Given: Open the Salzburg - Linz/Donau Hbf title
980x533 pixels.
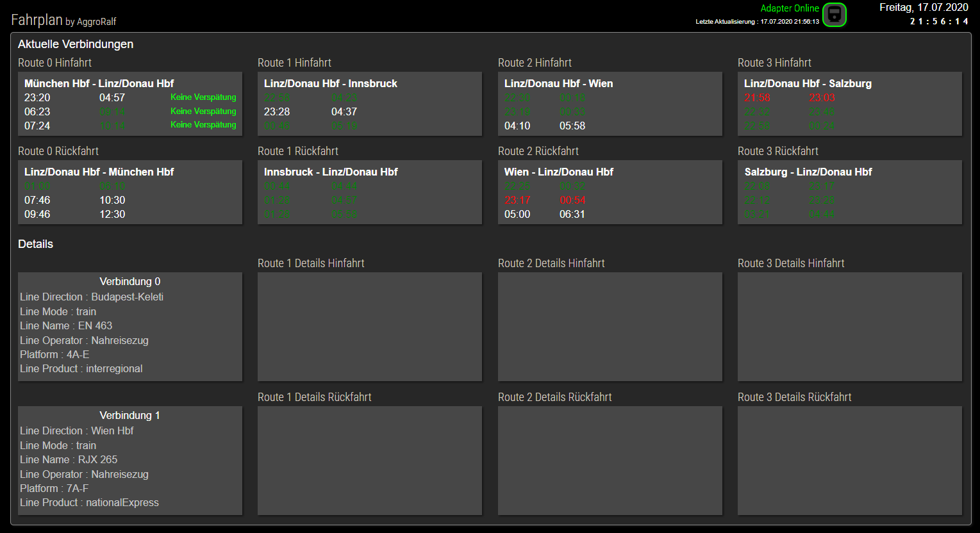Looking at the screenshot, I should 808,172.
